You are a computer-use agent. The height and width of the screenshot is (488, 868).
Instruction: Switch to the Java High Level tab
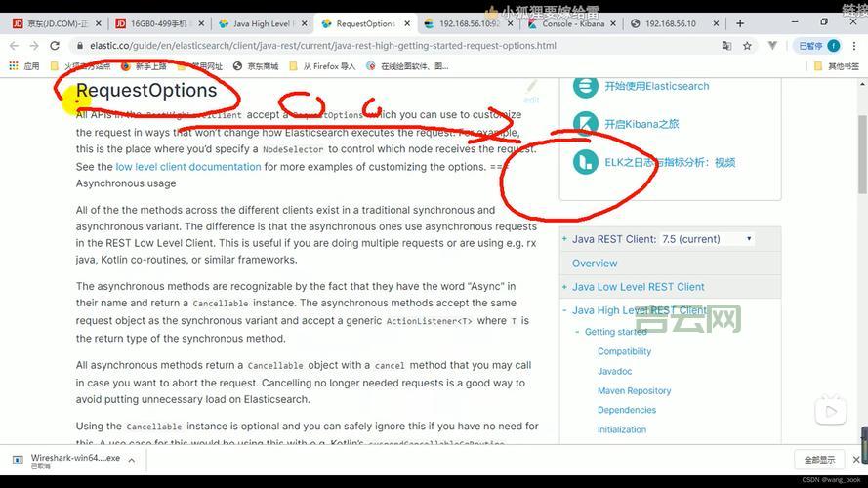coord(260,23)
